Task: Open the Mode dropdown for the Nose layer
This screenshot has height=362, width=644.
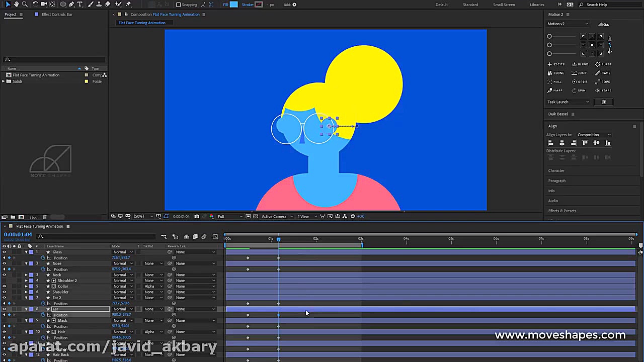Action: click(x=122, y=263)
